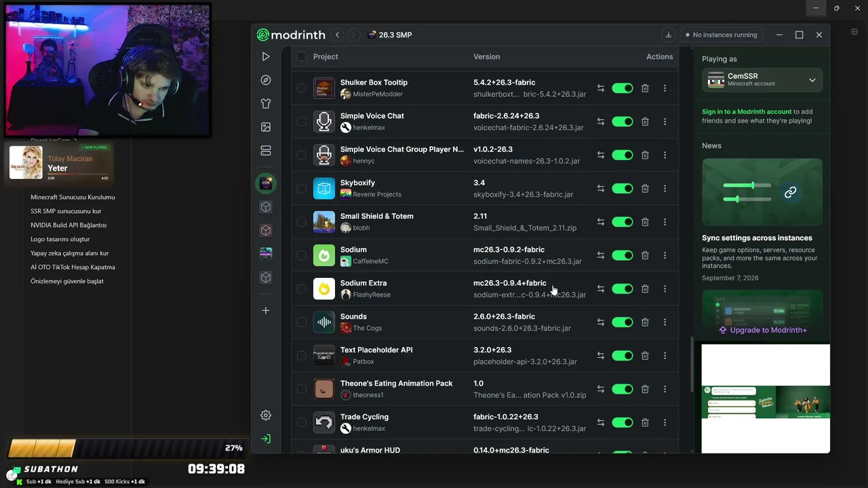Open the Discover compass icon in Modrinth sidebar
Viewport: 868px width, 488px height.
click(x=266, y=80)
